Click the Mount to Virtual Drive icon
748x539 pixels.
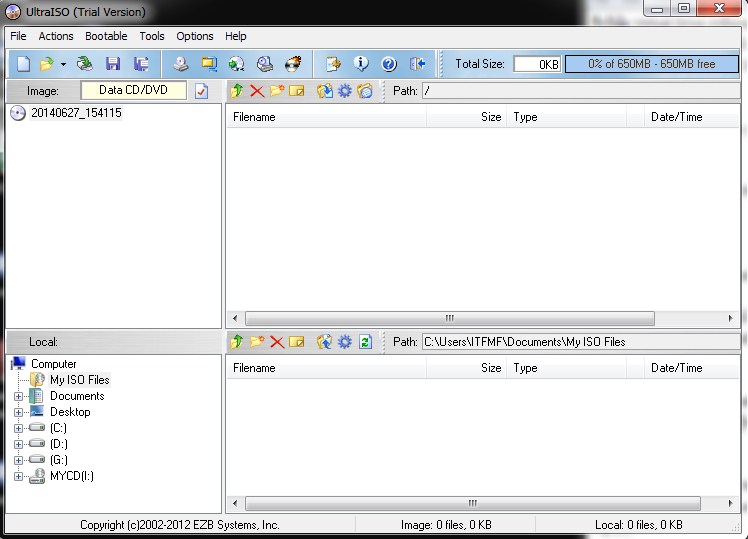click(265, 63)
